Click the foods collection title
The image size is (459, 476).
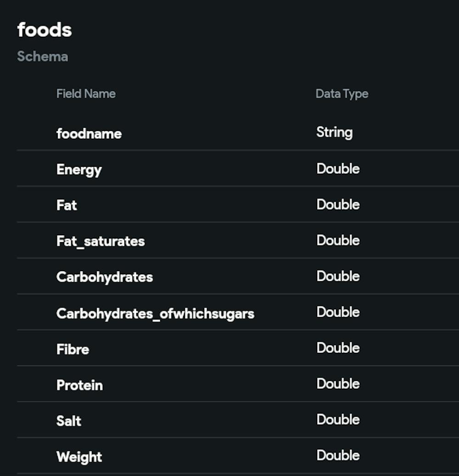pos(45,30)
